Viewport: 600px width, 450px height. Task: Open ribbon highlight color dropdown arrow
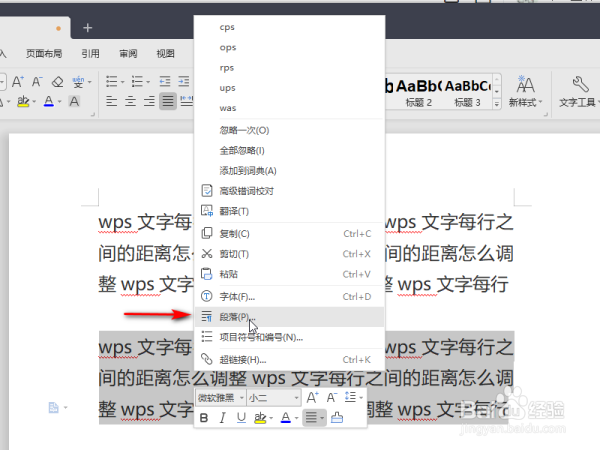click(34, 102)
